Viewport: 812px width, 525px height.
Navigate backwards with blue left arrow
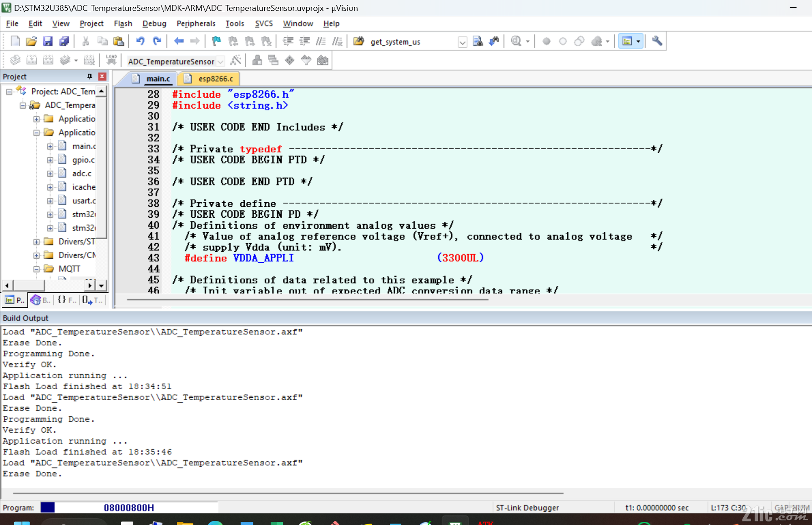coord(179,41)
